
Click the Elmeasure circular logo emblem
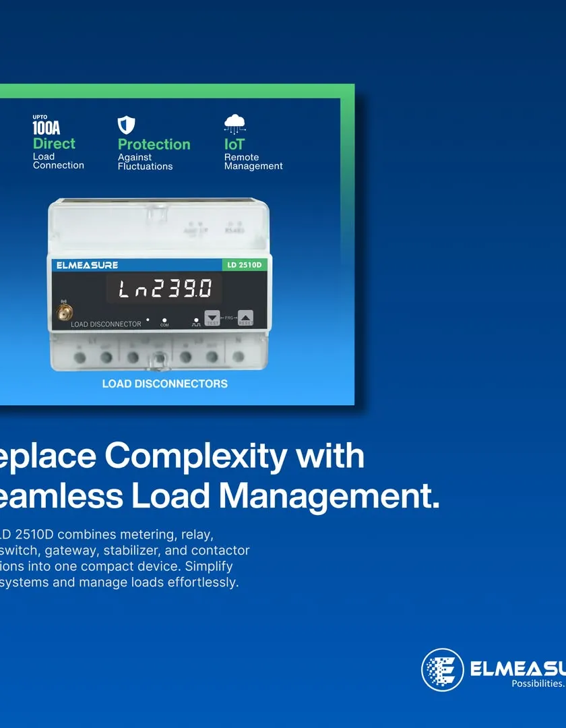[x=443, y=670]
